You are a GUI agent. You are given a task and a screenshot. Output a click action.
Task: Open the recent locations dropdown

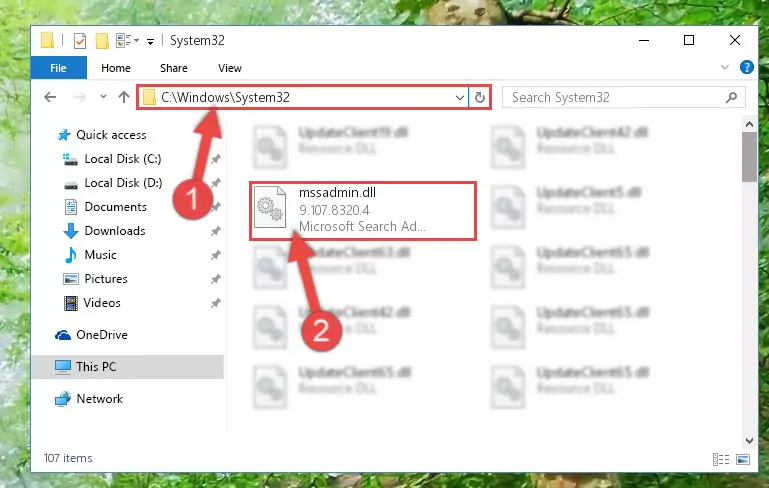pyautogui.click(x=103, y=97)
